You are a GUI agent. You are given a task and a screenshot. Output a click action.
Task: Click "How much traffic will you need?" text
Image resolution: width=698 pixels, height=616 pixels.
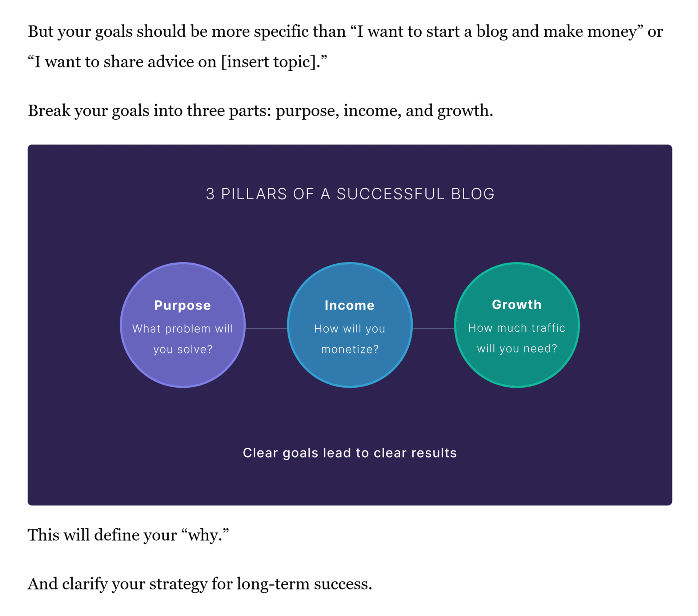pos(517,338)
